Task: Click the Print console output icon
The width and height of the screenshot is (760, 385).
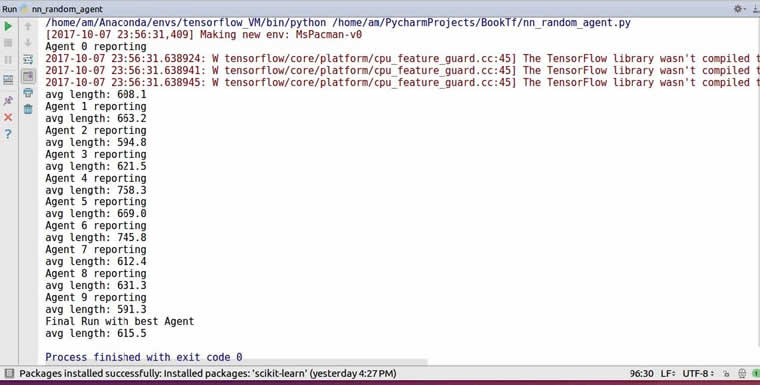Action: click(28, 93)
